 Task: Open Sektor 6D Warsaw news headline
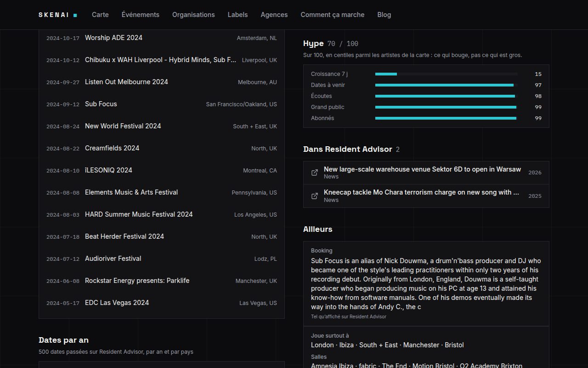422,169
